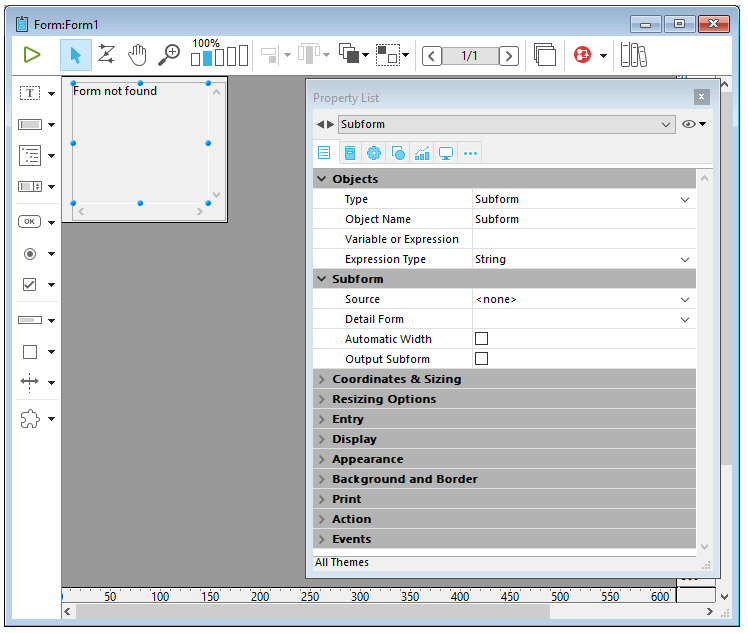Image resolution: width=748 pixels, height=633 pixels.
Task: Enable the Automatic Width checkbox
Action: point(481,339)
